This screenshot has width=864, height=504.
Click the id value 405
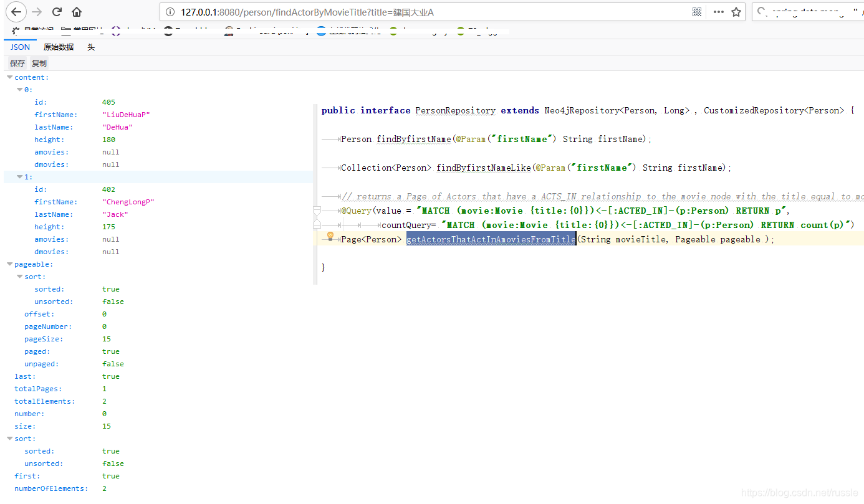click(108, 102)
